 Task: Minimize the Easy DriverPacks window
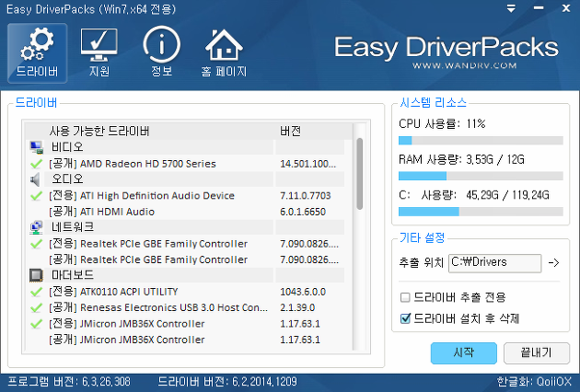pyautogui.click(x=539, y=8)
